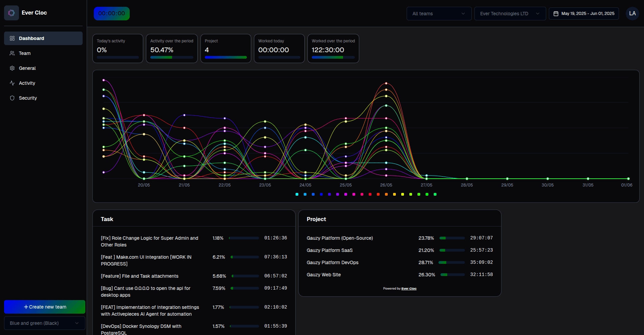Select the Activity icon in the sidebar

pyautogui.click(x=12, y=83)
